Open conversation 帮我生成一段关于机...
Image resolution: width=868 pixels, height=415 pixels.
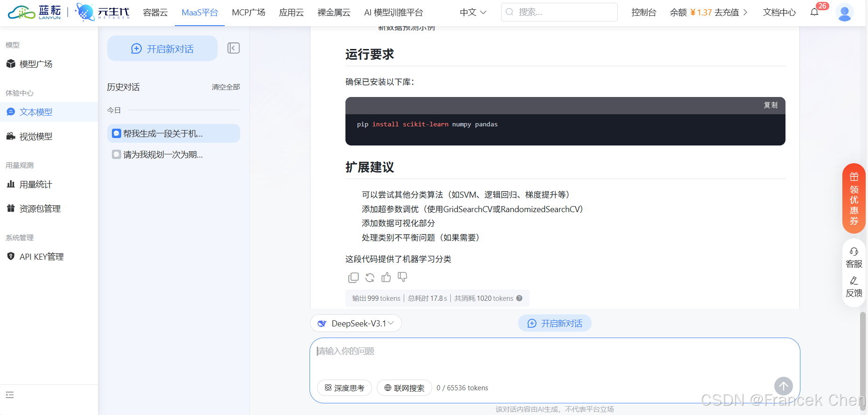173,133
